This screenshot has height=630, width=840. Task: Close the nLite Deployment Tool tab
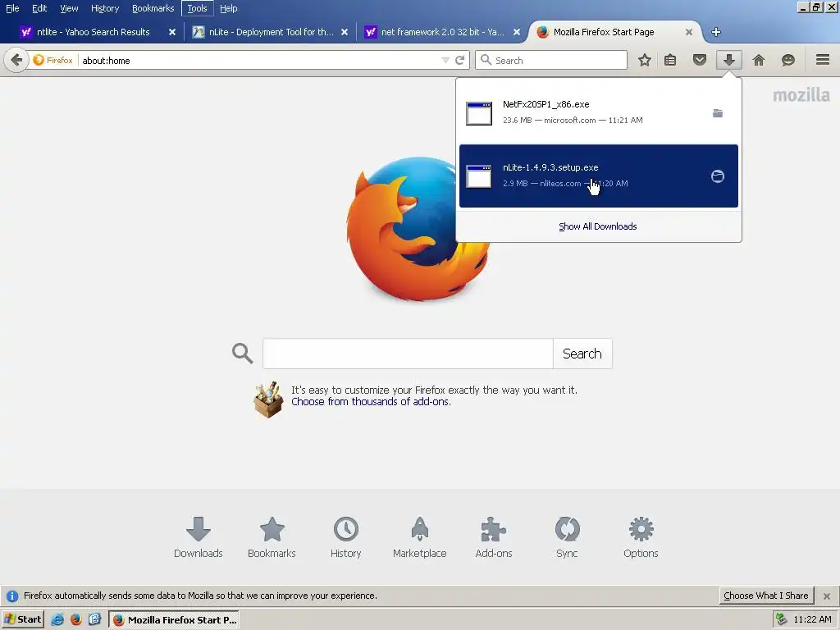[345, 32]
